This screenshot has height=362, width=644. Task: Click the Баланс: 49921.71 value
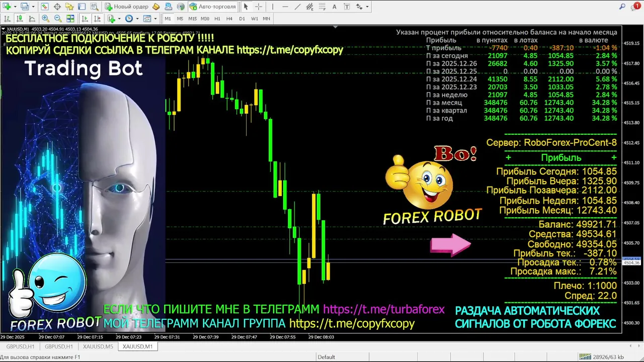coord(578,224)
